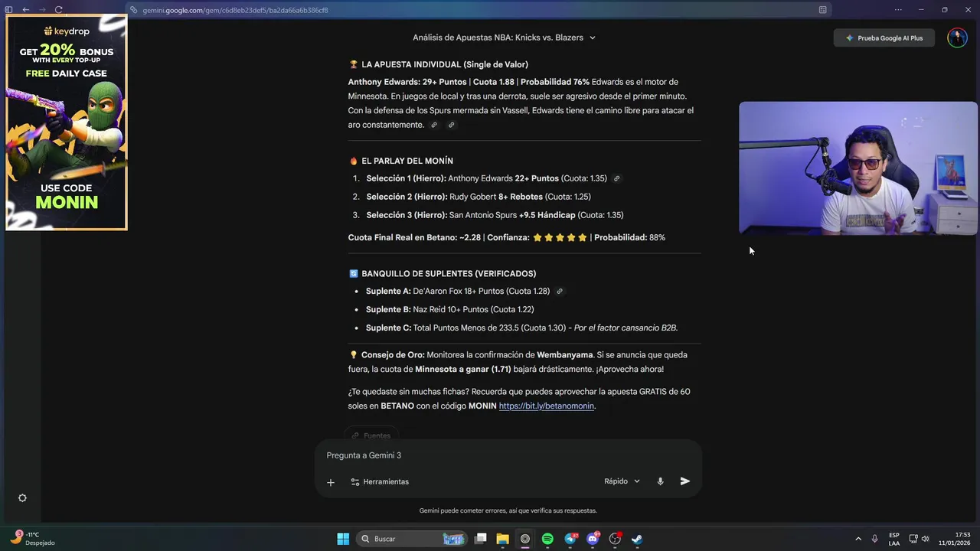
Task: Open the Windows Start menu
Action: pos(343,539)
